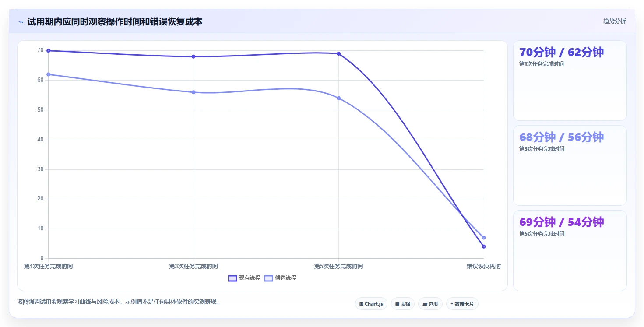Click the 第5次任务完成时间 x-axis label
Image resolution: width=644 pixels, height=327 pixels.
338,266
